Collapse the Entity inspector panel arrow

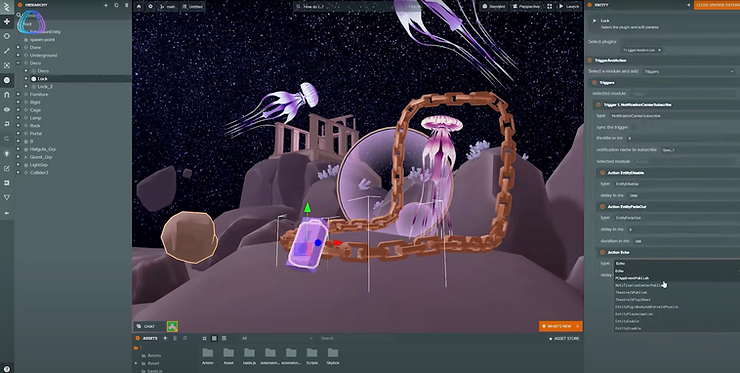click(x=688, y=5)
